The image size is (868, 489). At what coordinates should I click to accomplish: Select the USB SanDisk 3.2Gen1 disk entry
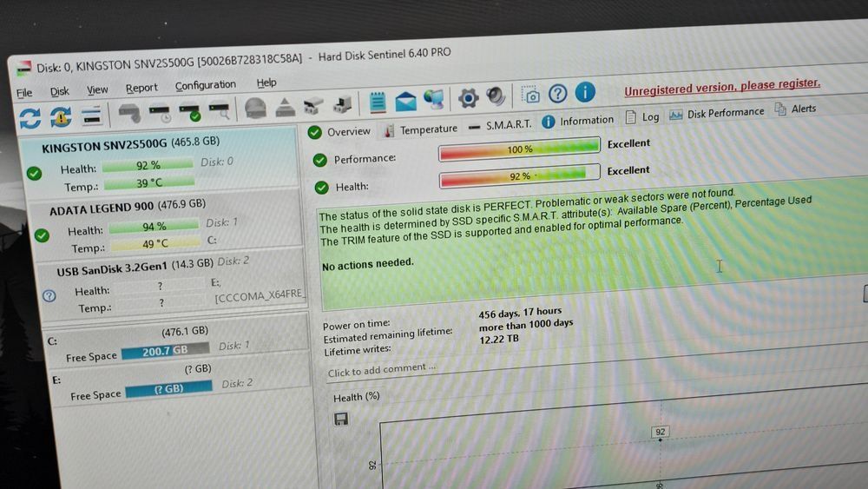click(x=172, y=285)
